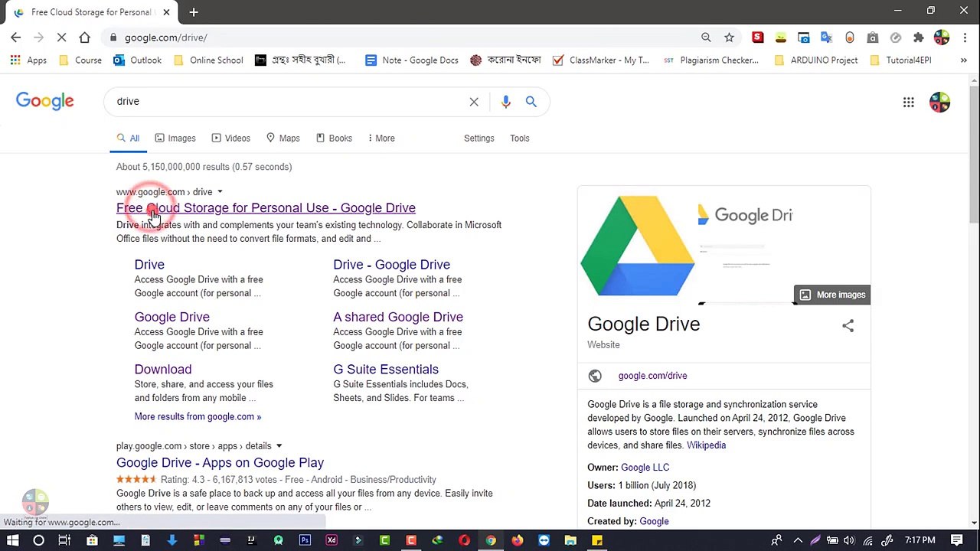Focus the search field containing drive
The image size is (980, 551).
pyautogui.click(x=287, y=102)
